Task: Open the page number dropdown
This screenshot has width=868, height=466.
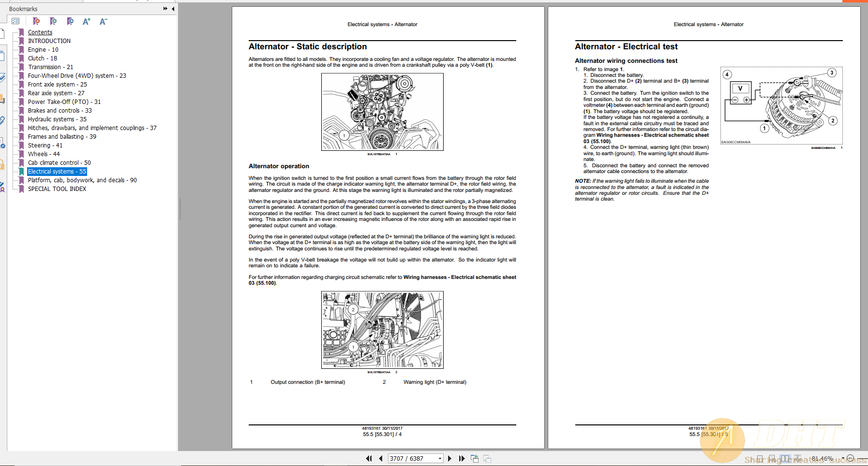Action: pos(439,458)
